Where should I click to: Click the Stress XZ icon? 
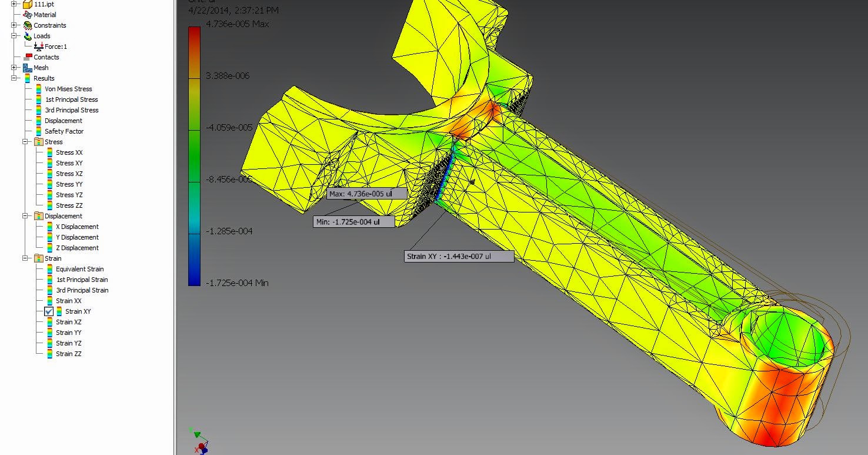[x=50, y=174]
